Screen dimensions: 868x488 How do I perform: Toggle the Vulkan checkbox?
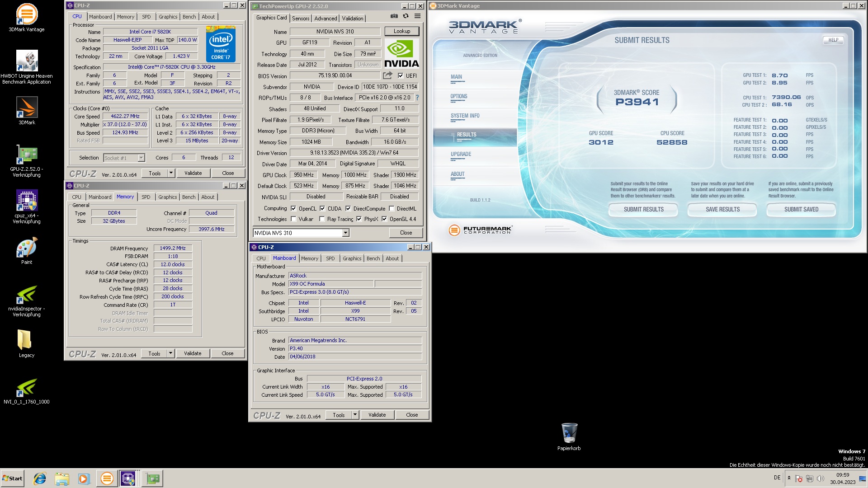point(293,219)
